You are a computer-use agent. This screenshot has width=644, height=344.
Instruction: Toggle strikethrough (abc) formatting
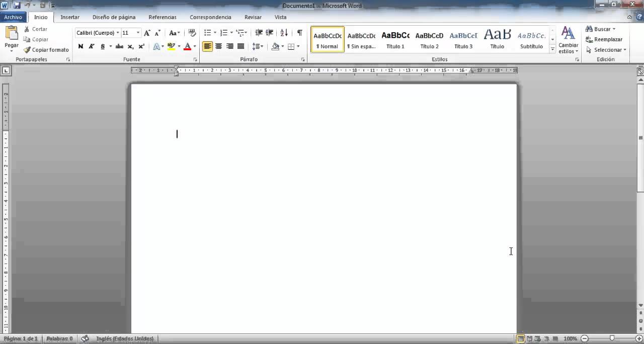tap(119, 46)
